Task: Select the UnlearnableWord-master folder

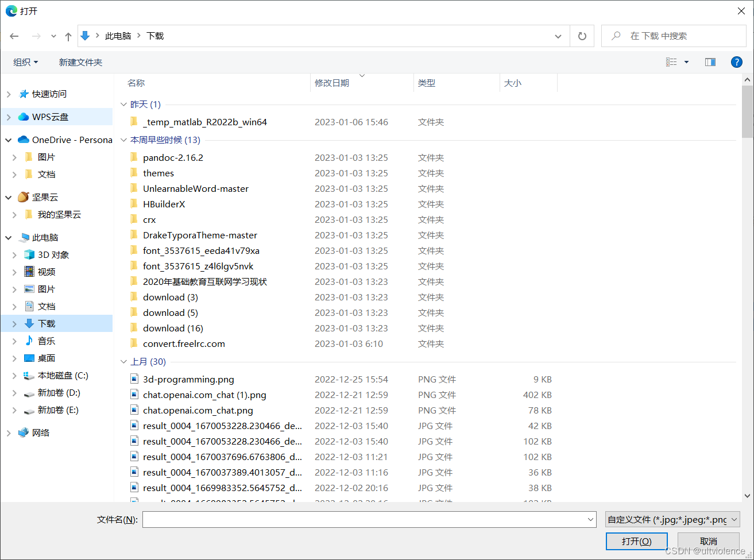Action: pyautogui.click(x=196, y=188)
